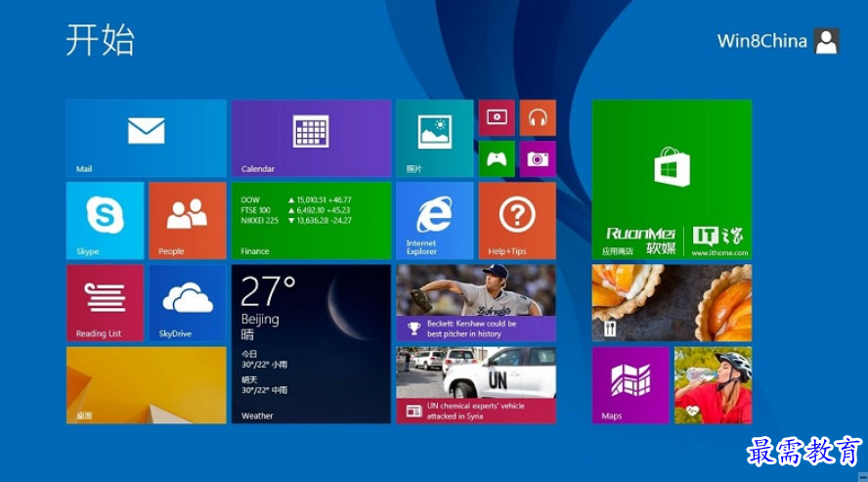This screenshot has width=868, height=482.
Task: Open the Maps tile
Action: (x=630, y=385)
